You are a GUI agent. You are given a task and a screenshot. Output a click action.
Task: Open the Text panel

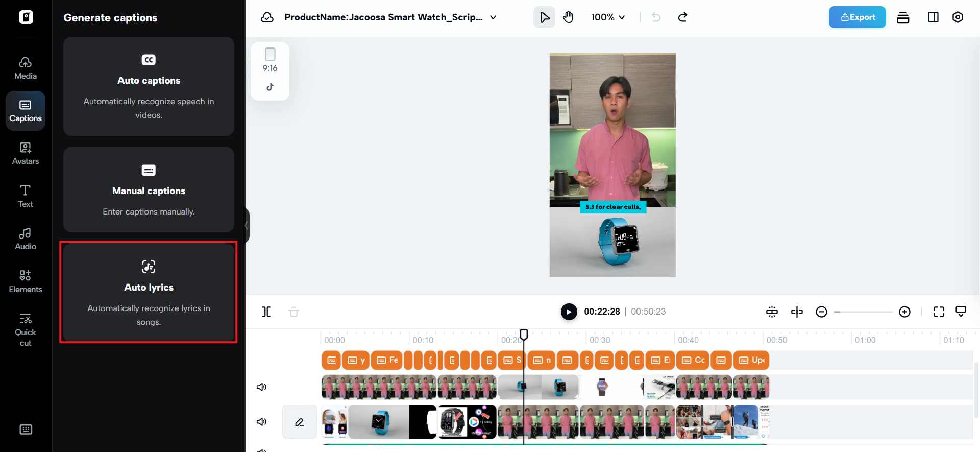click(26, 197)
